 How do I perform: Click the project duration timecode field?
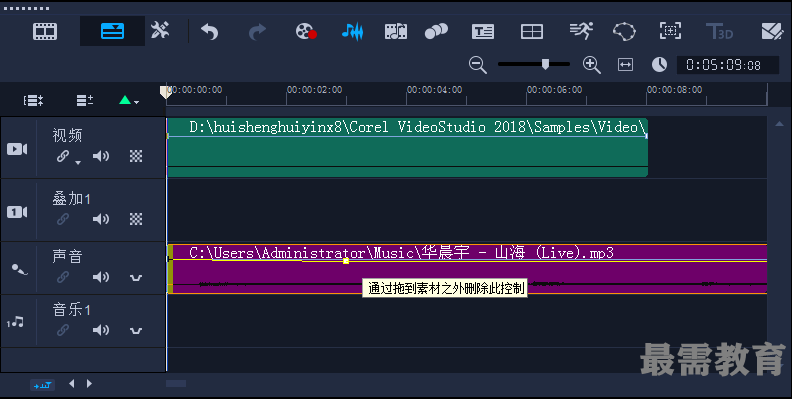pyautogui.click(x=727, y=65)
